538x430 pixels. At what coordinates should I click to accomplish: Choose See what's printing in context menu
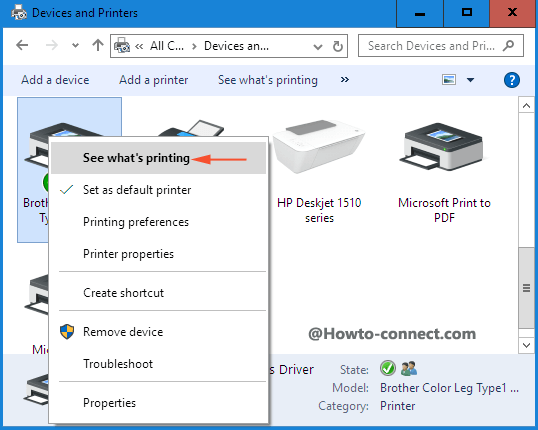tap(158, 158)
